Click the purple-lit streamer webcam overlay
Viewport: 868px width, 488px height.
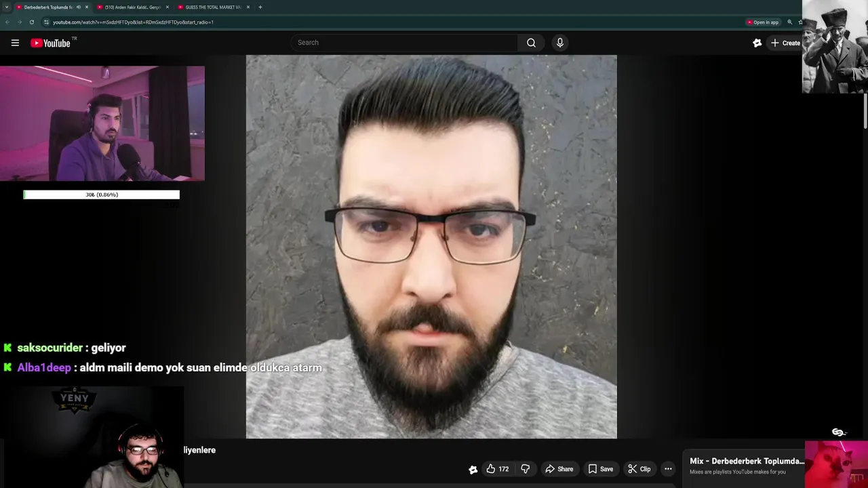(102, 123)
